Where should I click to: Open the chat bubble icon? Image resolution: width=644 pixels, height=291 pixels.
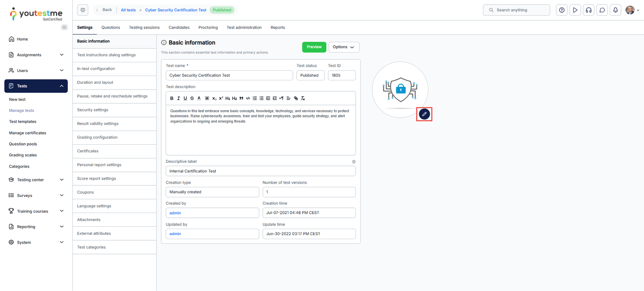pos(602,10)
